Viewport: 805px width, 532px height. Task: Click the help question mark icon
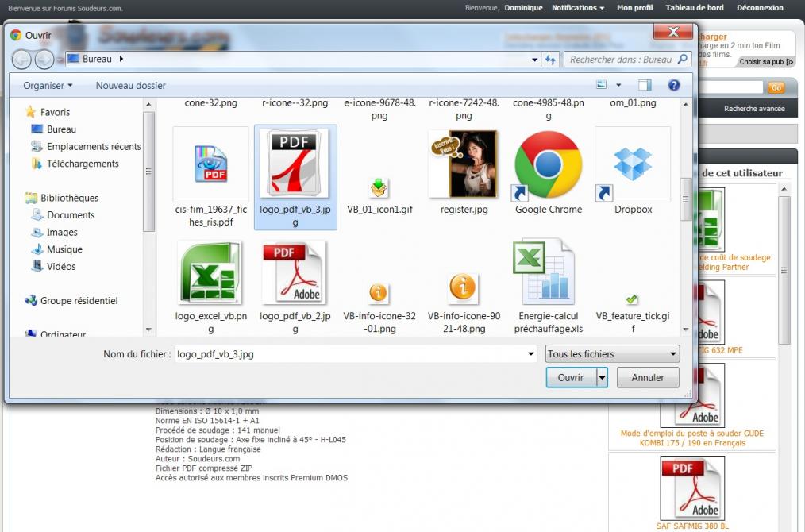point(674,85)
